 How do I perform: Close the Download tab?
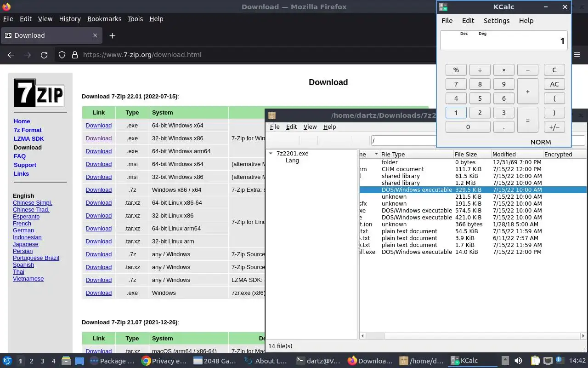pyautogui.click(x=96, y=35)
